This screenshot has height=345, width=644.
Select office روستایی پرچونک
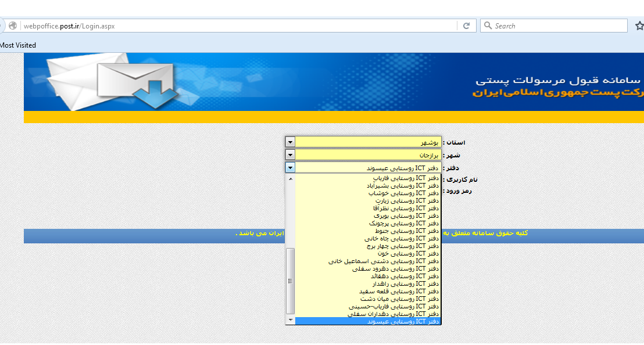click(x=367, y=223)
